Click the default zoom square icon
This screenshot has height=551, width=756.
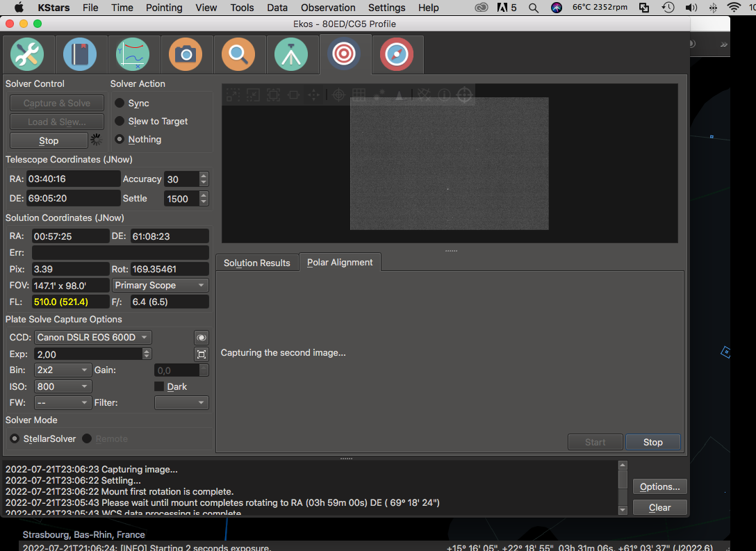[x=293, y=95]
